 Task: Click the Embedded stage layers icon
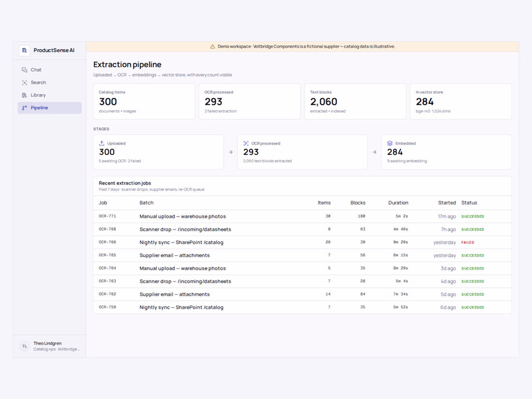(x=390, y=143)
